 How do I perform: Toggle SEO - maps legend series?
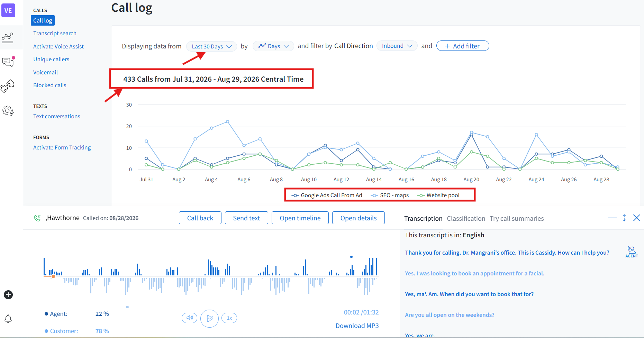click(390, 195)
